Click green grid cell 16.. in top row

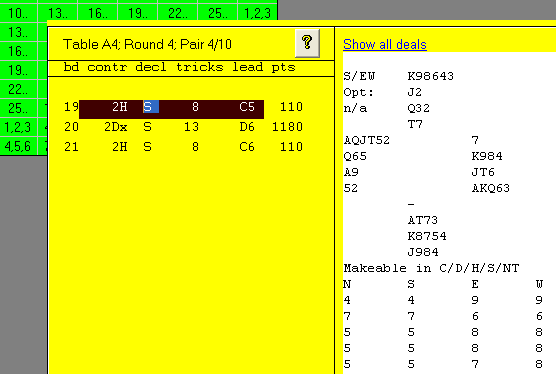98,13
